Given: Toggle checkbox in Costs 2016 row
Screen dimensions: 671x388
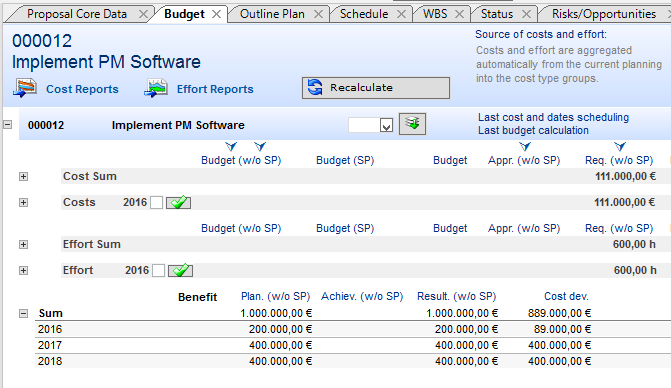Looking at the screenshot, I should coord(157,202).
